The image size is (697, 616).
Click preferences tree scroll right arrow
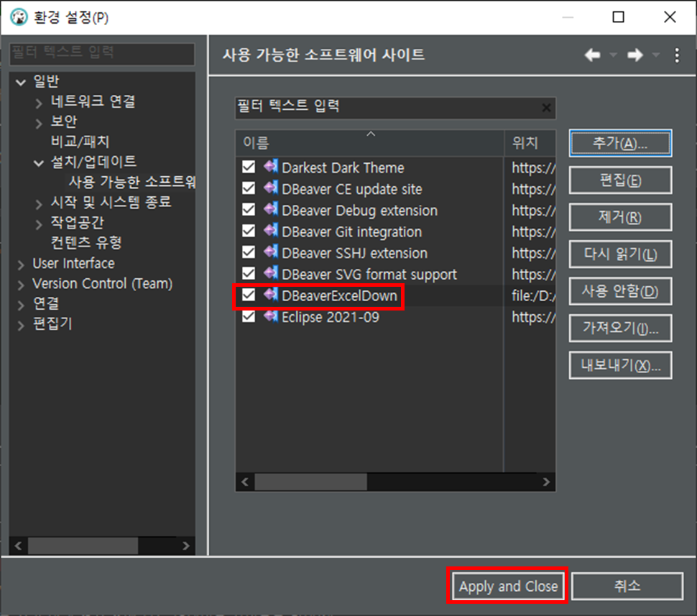point(186,546)
